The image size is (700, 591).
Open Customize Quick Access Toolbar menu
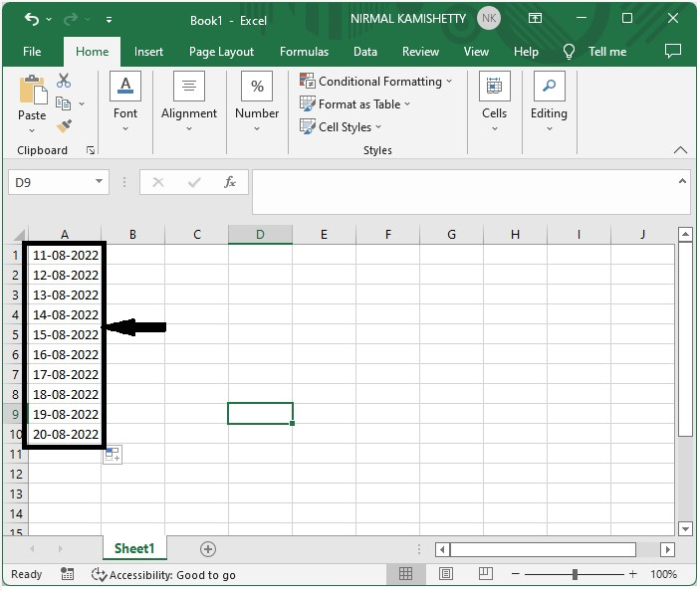[x=109, y=20]
